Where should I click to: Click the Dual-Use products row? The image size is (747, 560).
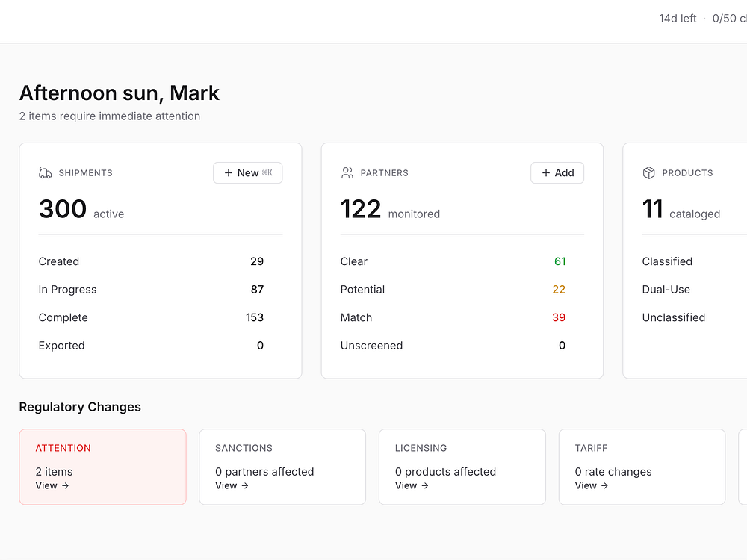695,290
